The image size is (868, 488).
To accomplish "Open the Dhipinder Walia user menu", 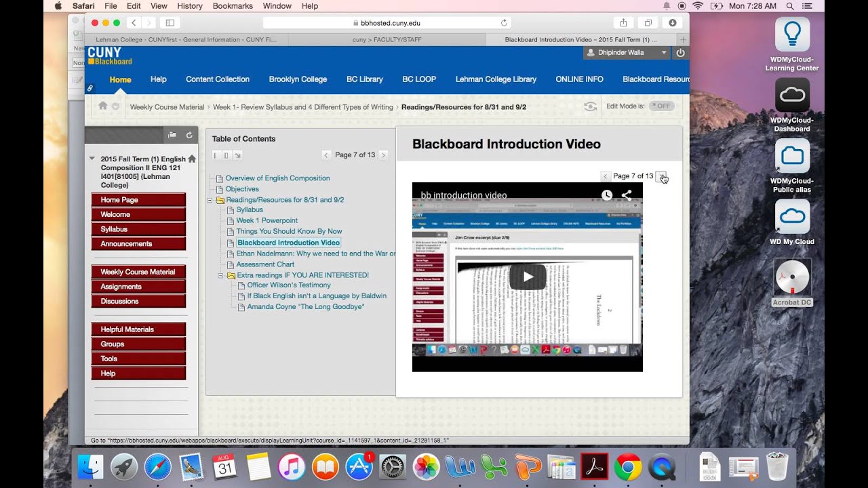I will [627, 52].
